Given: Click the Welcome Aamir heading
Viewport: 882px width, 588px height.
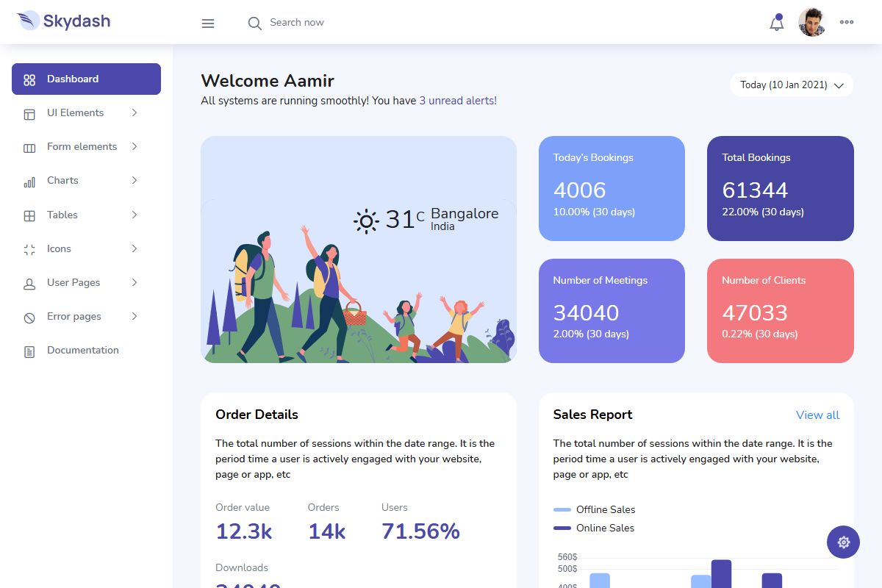Looking at the screenshot, I should [268, 81].
